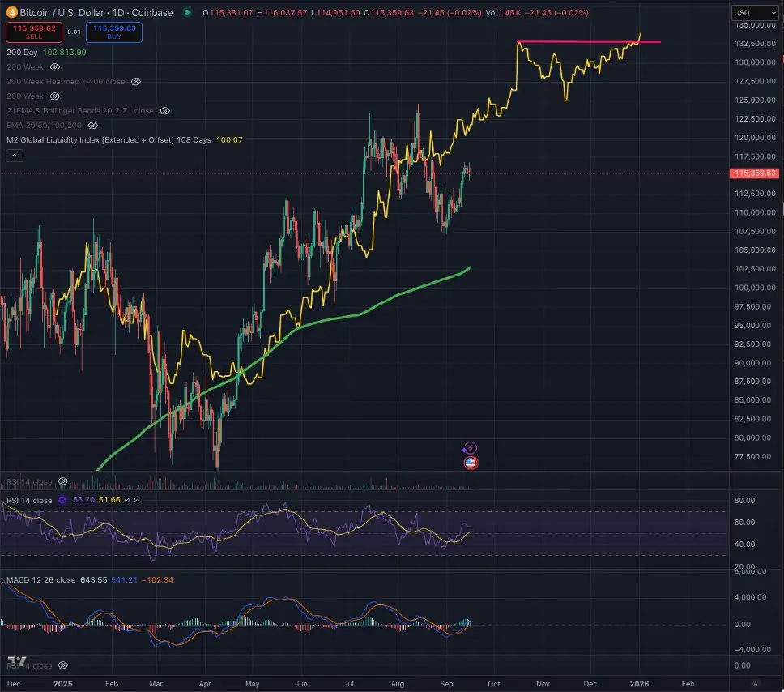Collapse the indicator legend with the chevron

[15, 156]
